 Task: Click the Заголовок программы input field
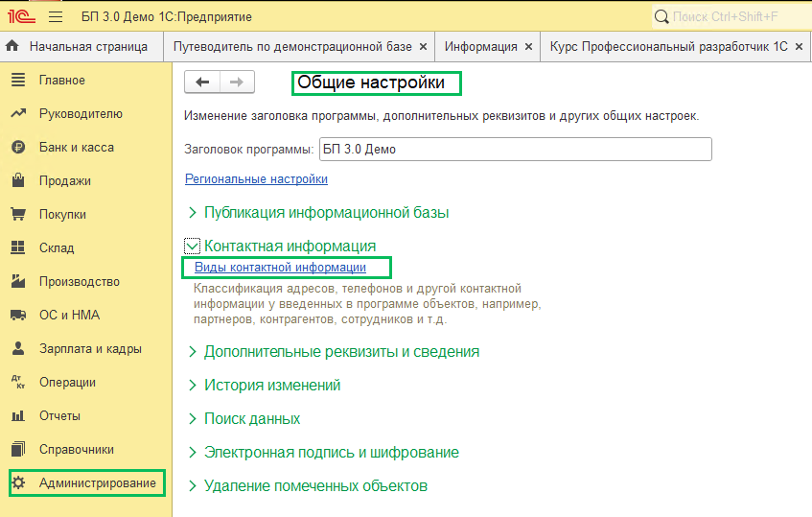[x=515, y=150]
